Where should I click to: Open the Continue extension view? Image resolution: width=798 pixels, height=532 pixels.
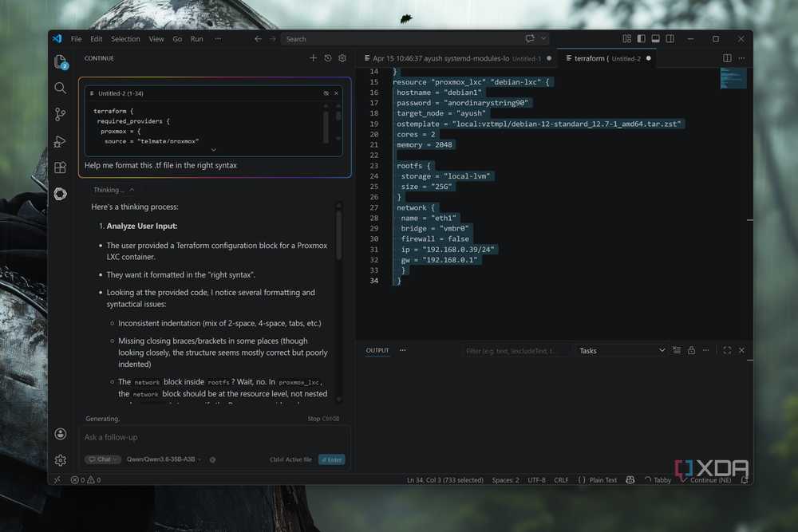(x=60, y=194)
